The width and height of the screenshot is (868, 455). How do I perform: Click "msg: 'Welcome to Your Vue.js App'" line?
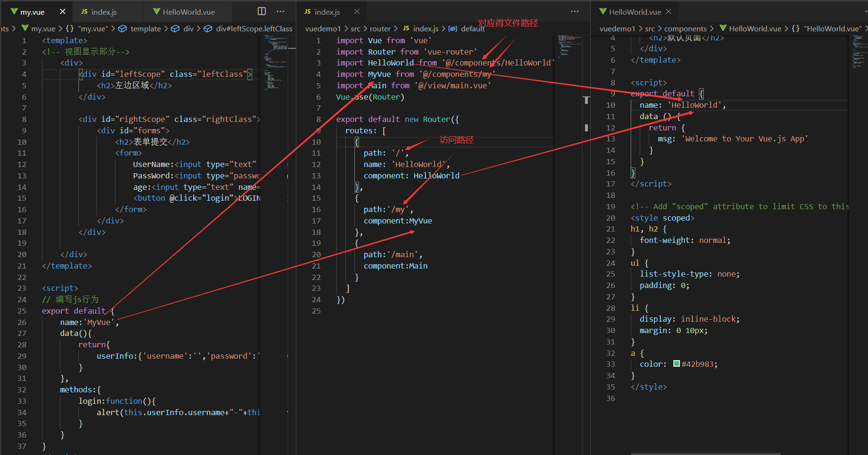[733, 139]
